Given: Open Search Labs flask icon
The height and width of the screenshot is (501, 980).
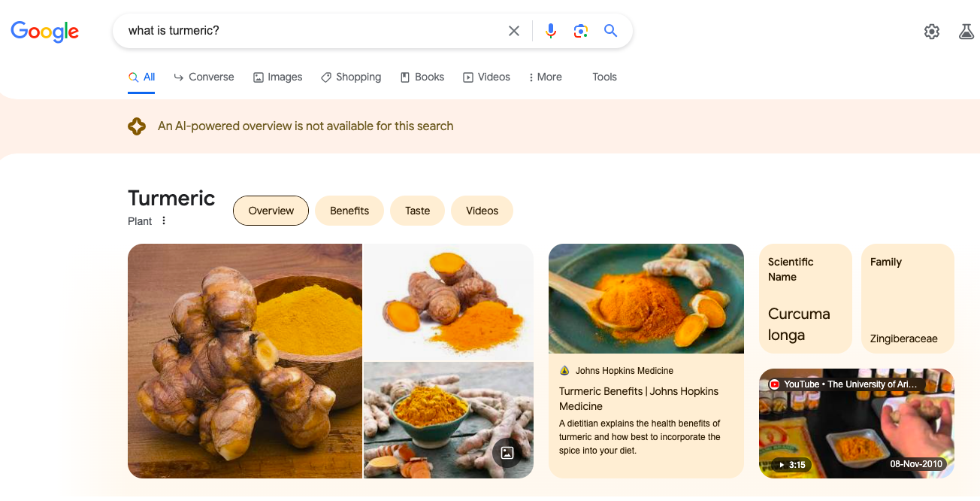Looking at the screenshot, I should pos(966,32).
